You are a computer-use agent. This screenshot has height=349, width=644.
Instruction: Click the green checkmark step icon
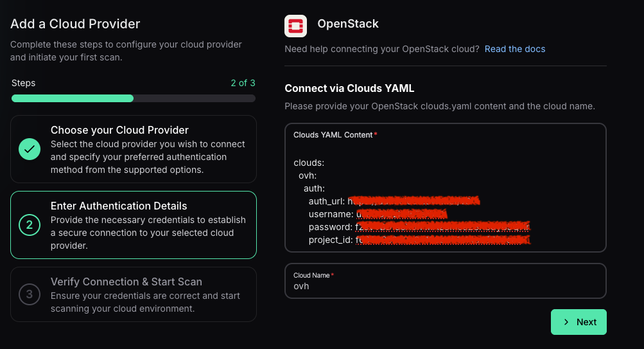(30, 149)
